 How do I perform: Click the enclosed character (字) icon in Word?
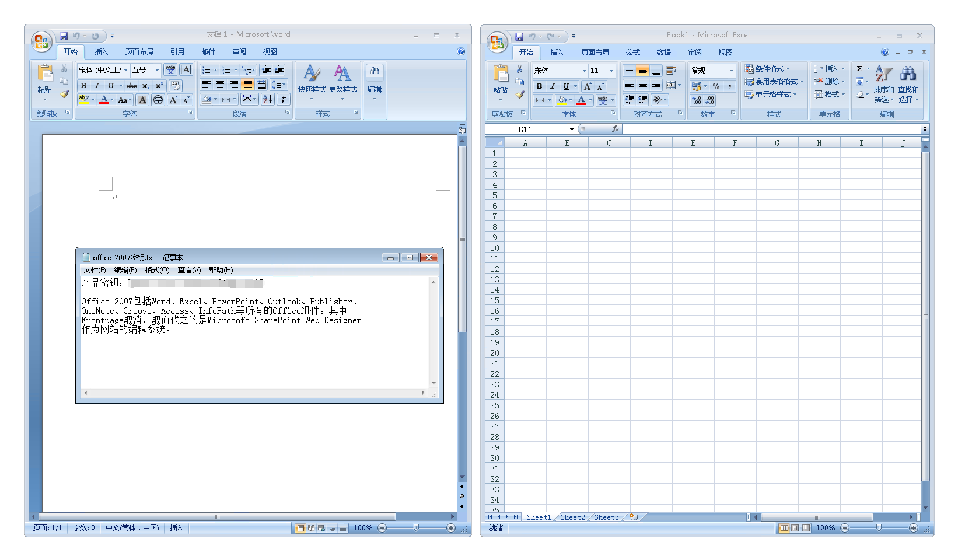click(158, 100)
